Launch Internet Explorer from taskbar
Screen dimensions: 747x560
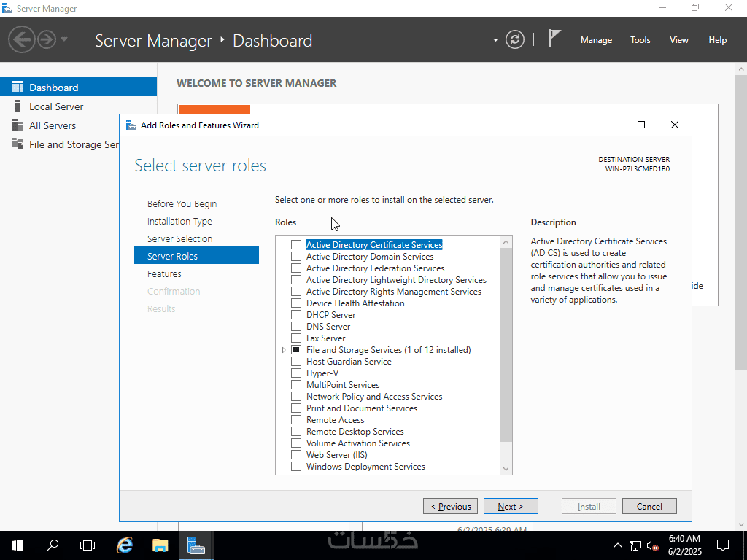(125, 545)
